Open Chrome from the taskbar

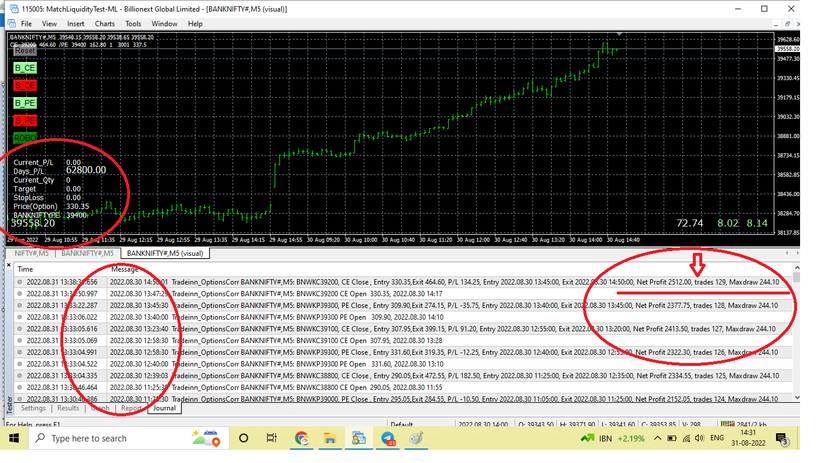coord(301,438)
